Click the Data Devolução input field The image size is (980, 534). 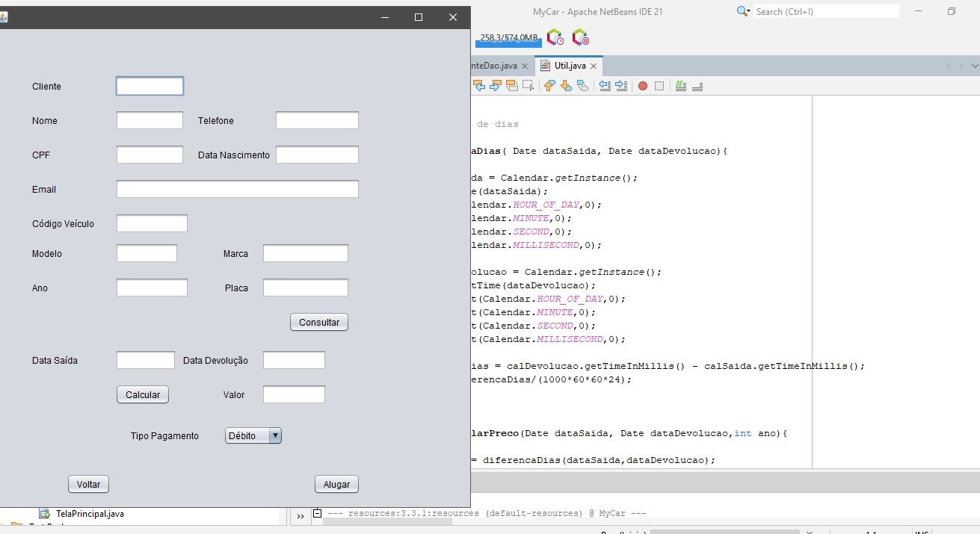pos(294,360)
